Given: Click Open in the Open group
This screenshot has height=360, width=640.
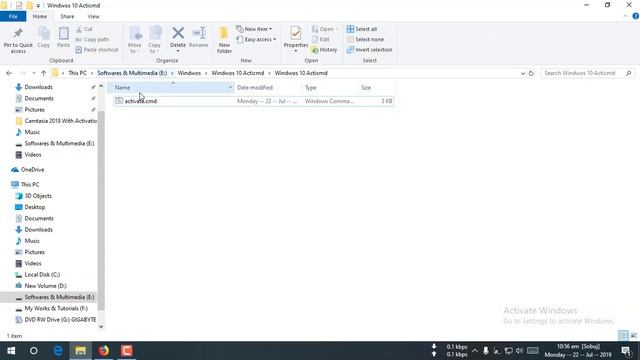Looking at the screenshot, I should [325, 29].
